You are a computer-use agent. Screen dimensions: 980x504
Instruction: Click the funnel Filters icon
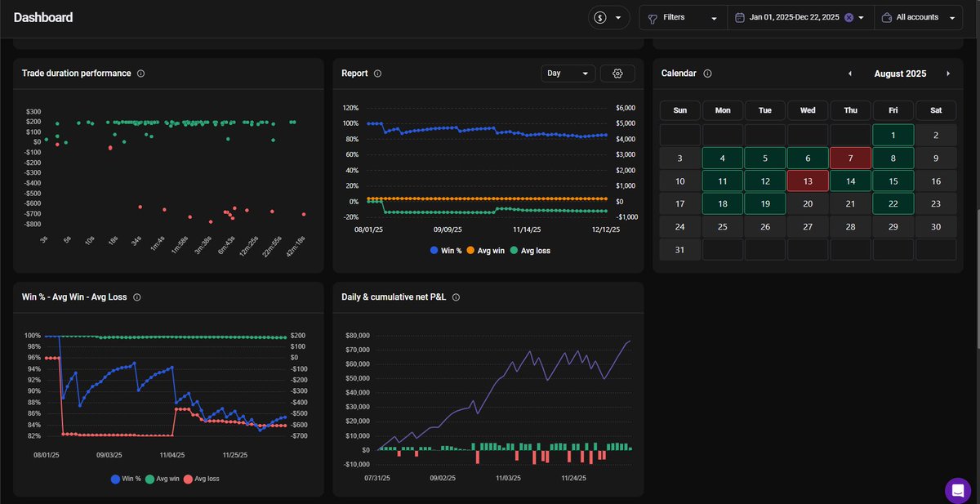[x=653, y=17]
